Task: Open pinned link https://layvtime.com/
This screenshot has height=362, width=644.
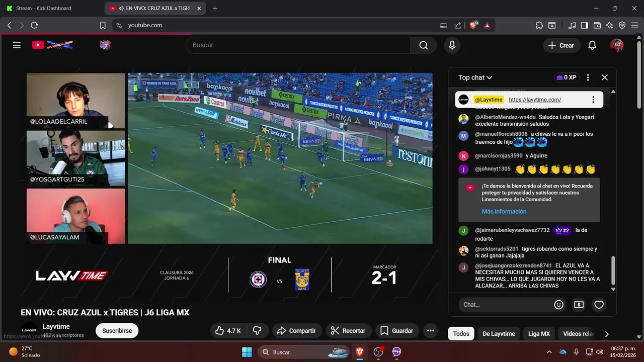Action: point(535,100)
